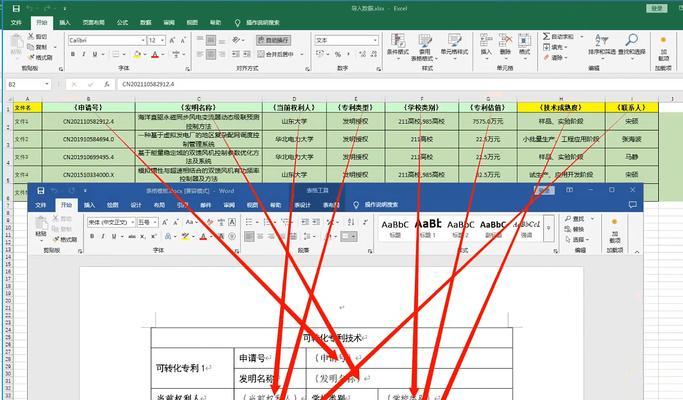This screenshot has height=400, width=683.
Task: Activate Format Painter in Excel
Action: pyautogui.click(x=40, y=57)
